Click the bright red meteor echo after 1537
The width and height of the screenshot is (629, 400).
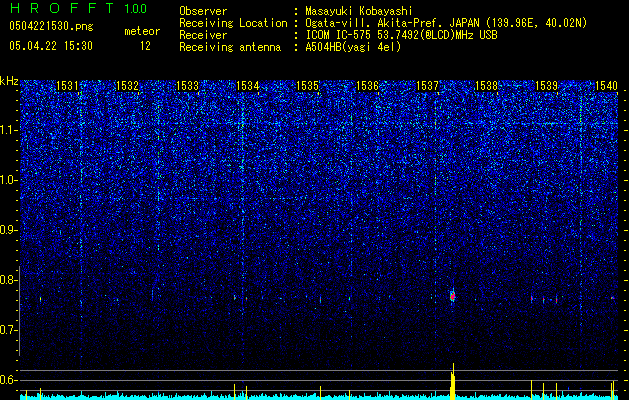coord(452,296)
